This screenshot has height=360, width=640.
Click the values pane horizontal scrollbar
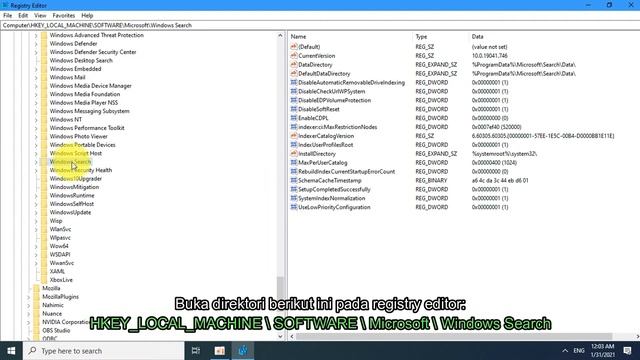pos(454,336)
